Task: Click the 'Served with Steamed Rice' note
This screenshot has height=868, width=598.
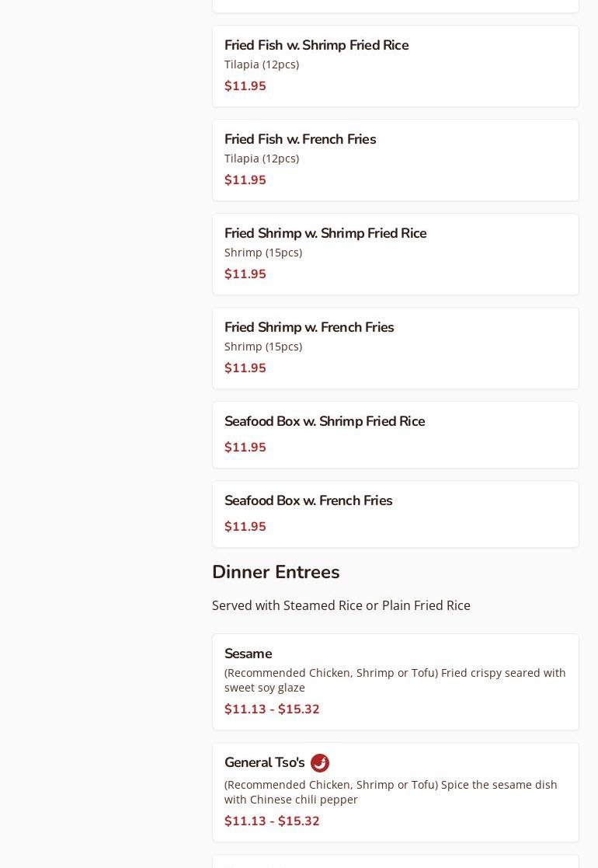Action: coord(341,605)
